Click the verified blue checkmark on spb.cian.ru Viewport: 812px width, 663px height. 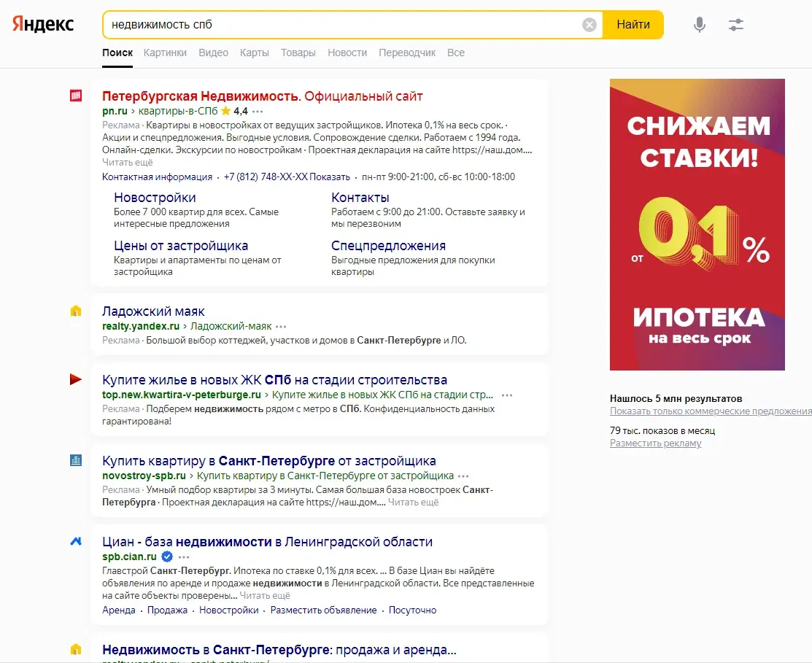tap(166, 555)
